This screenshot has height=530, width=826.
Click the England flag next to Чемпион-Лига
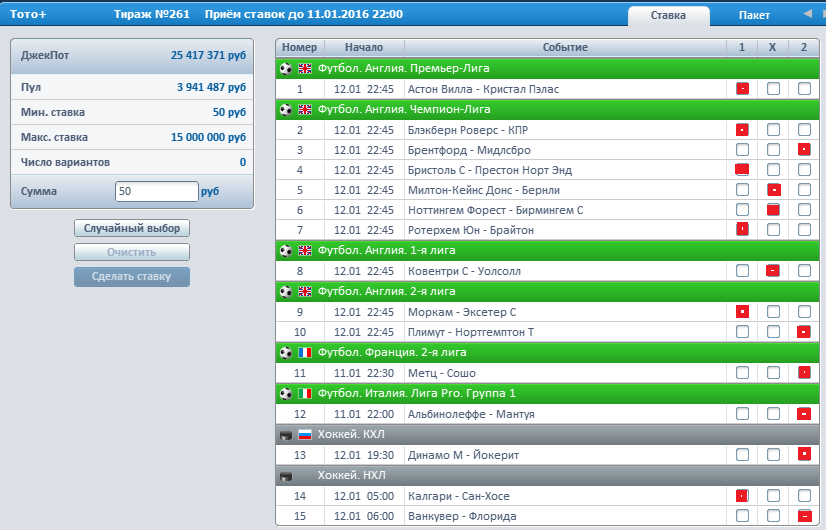click(305, 110)
